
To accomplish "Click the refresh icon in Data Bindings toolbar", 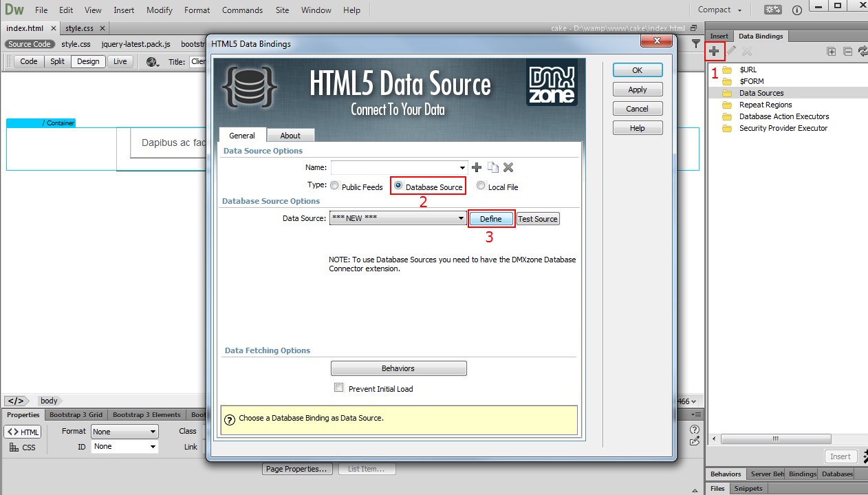I will [862, 51].
